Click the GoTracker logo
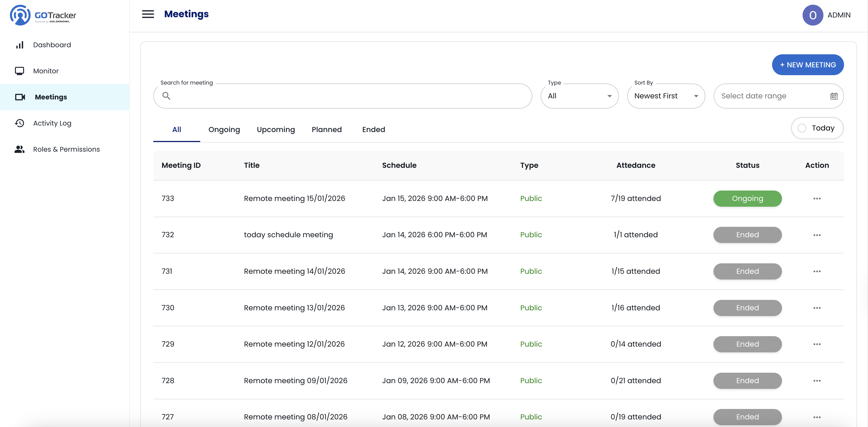 tap(43, 15)
